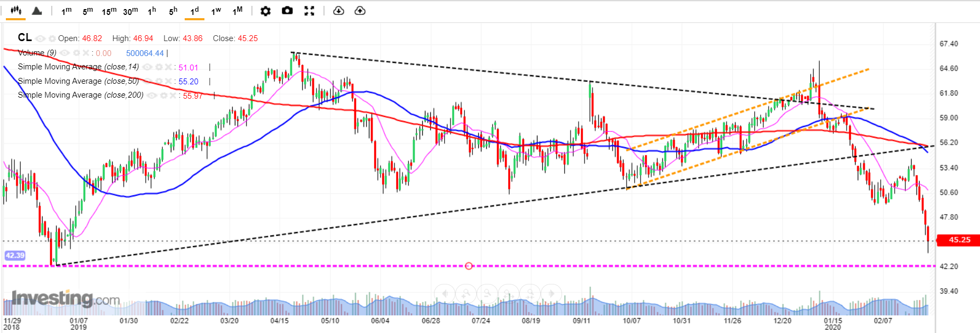Open chart settings gear in toolbar
Screen dimensions: 980x333
click(265, 11)
